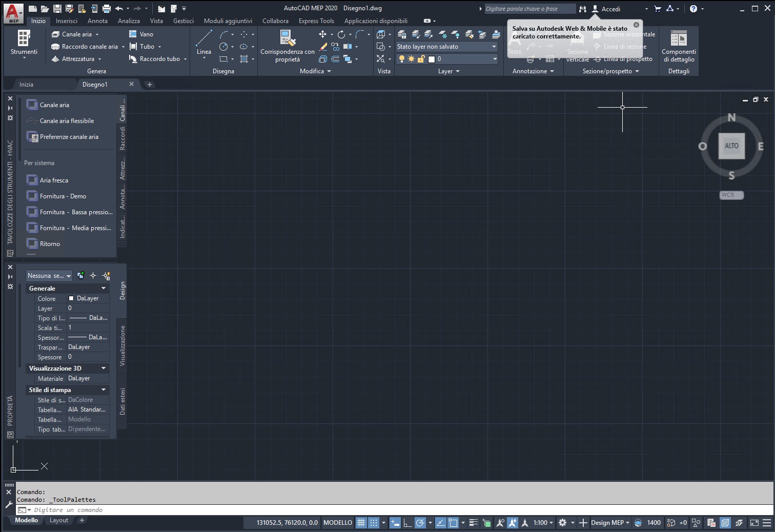Click the command line input field

pyautogui.click(x=395, y=510)
